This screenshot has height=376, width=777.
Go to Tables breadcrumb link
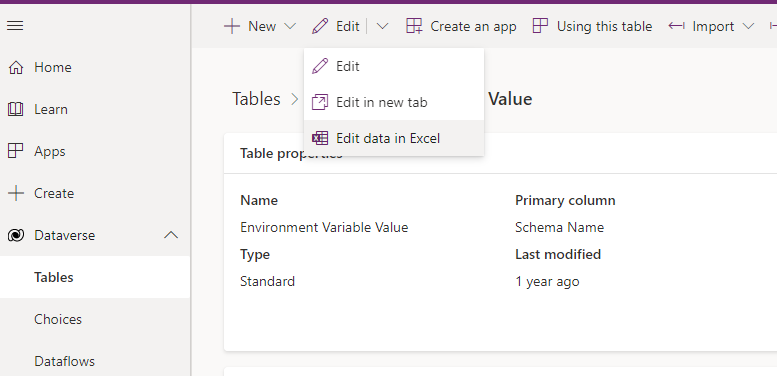(x=256, y=99)
